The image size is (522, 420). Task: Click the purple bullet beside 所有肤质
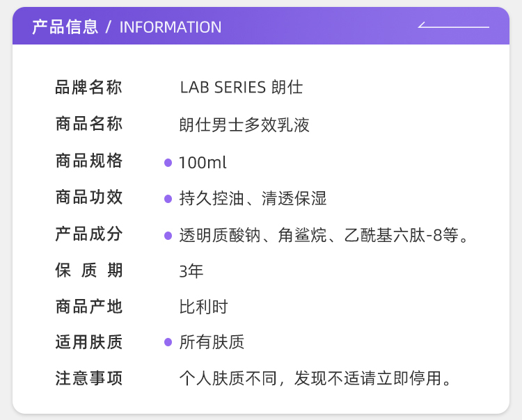(168, 342)
